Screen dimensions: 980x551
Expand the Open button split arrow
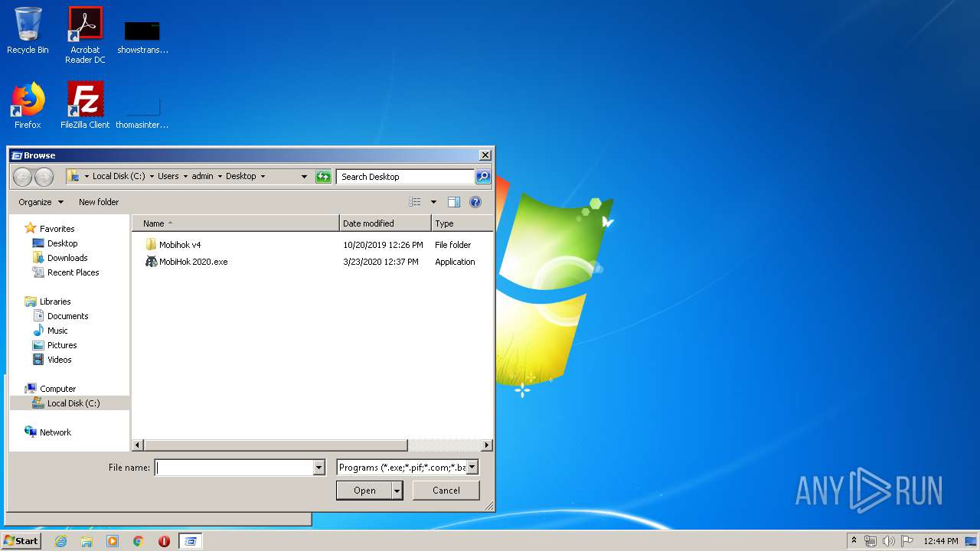coord(397,491)
